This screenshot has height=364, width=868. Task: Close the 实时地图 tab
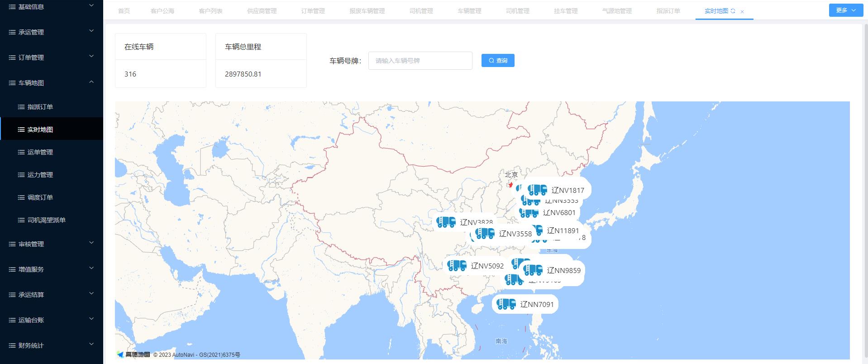click(x=742, y=11)
